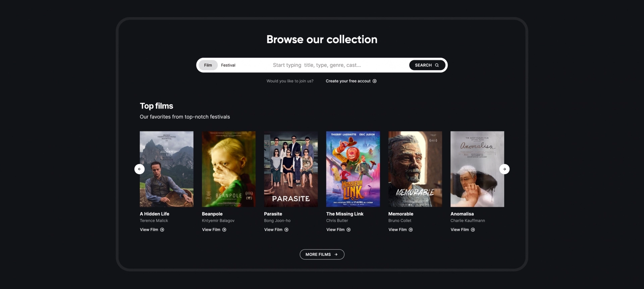Viewport: 644px width, 289px height.
Task: Open A Hidden Life poster
Action: pos(167,169)
